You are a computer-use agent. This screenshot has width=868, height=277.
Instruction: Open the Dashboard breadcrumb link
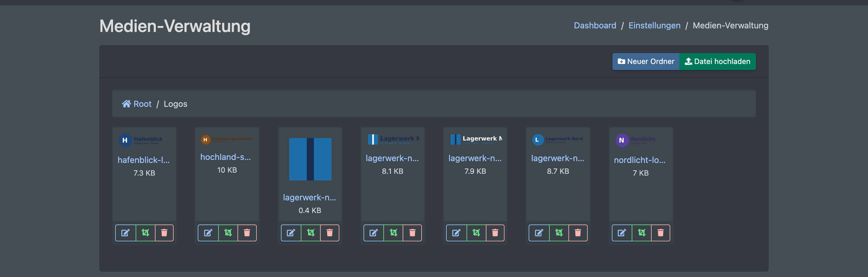click(595, 25)
